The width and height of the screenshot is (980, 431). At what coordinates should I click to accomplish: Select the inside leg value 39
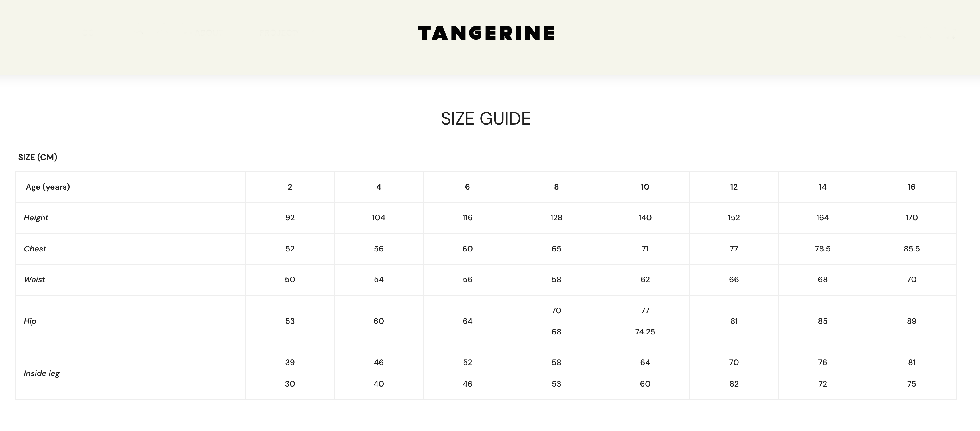point(290,363)
